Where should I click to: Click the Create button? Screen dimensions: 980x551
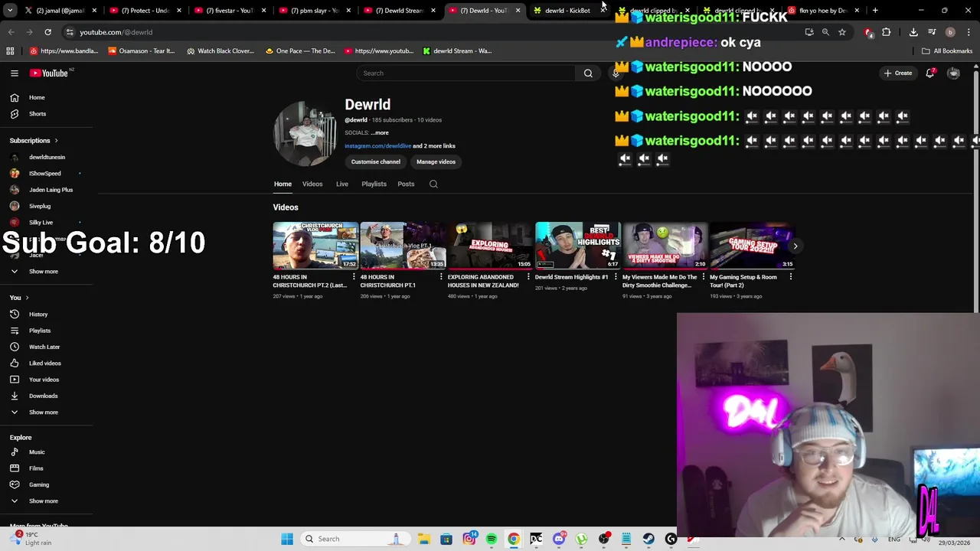point(897,73)
